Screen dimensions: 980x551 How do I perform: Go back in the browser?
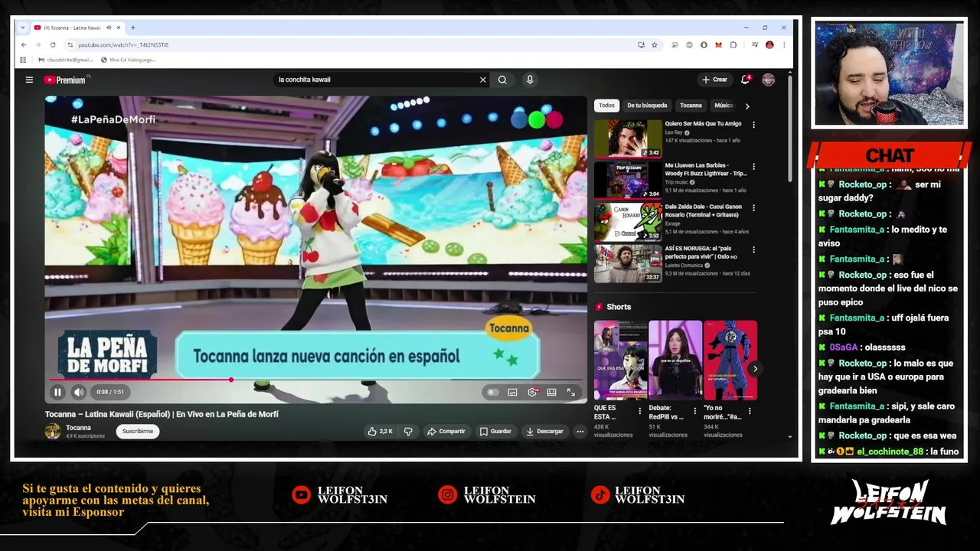tap(24, 45)
